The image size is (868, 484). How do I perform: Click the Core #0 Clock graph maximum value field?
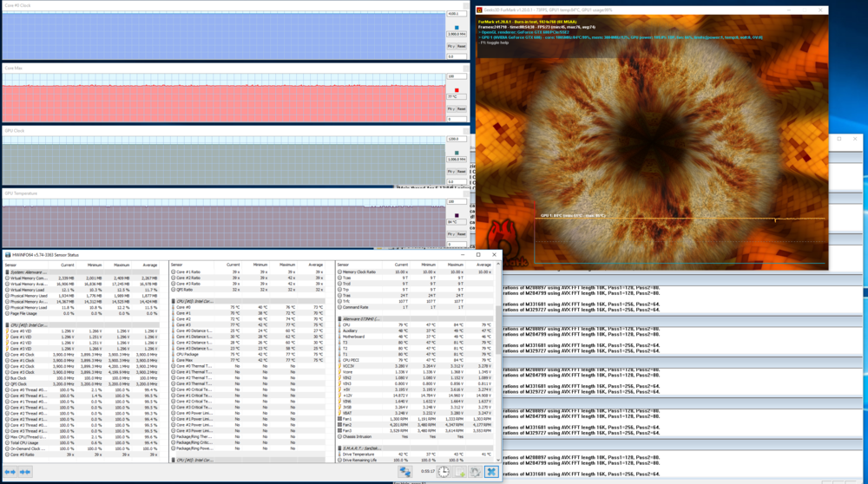point(457,14)
